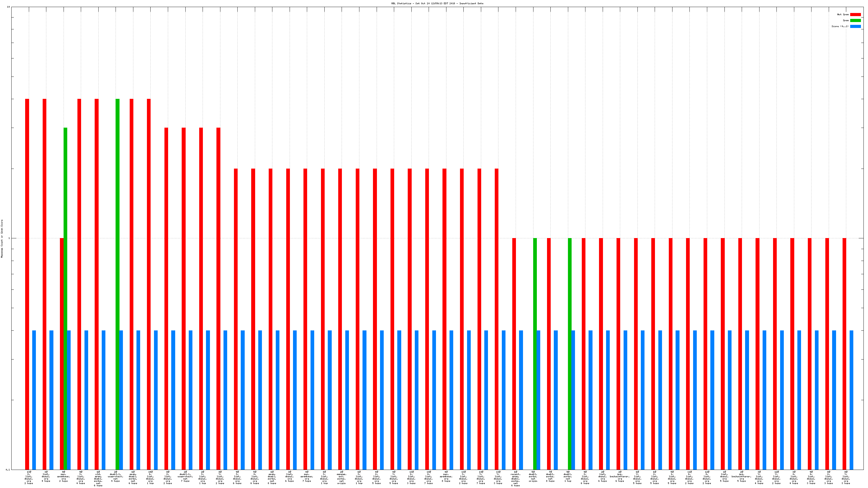The width and height of the screenshot is (868, 488).
Task: Click the y-axis tick label '10'
Action: tap(8, 7)
